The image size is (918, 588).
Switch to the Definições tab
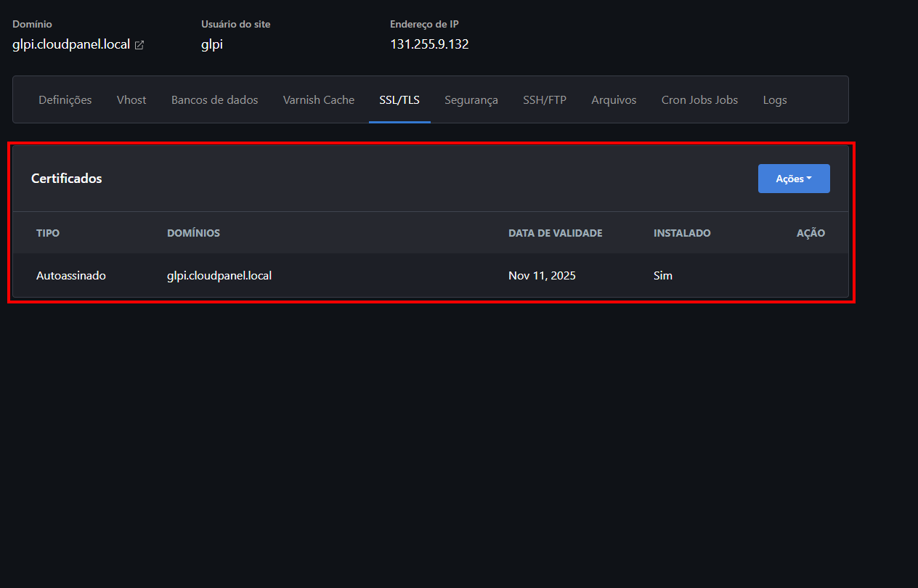point(65,100)
